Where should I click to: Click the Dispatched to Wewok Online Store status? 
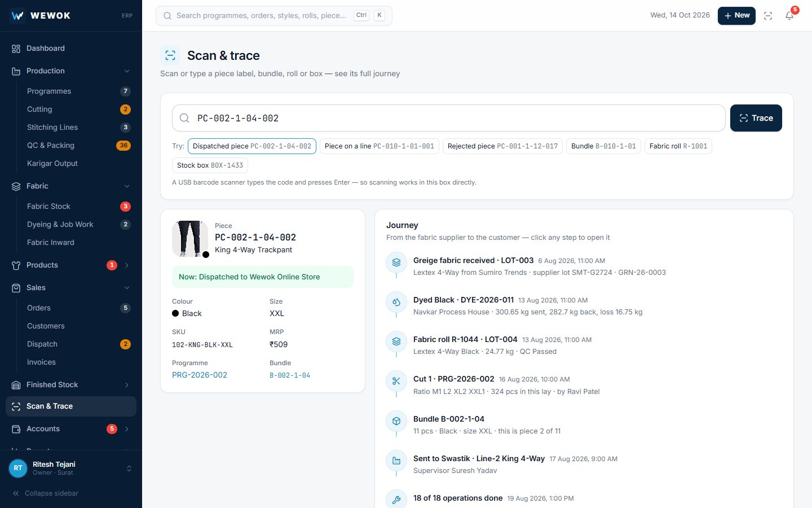click(x=263, y=277)
